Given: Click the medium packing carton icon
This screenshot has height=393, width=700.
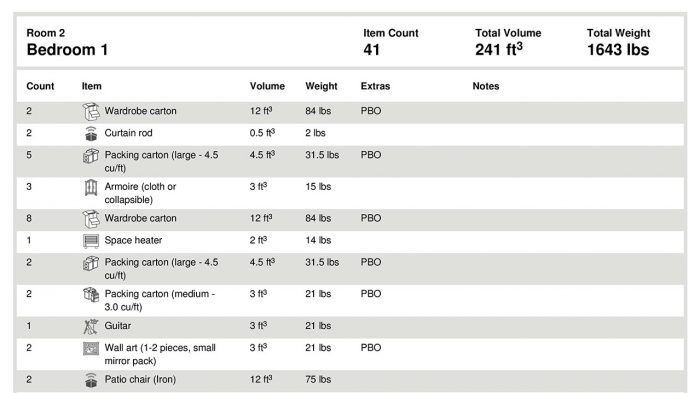Looking at the screenshot, I should click(x=91, y=295).
